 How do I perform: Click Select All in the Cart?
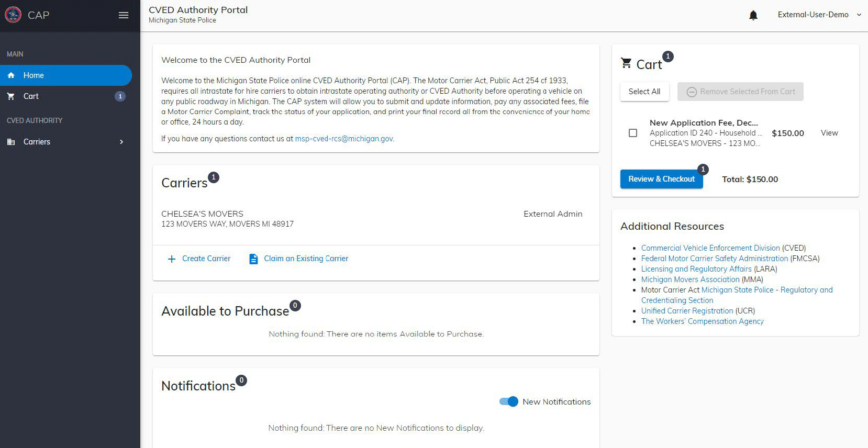pos(644,92)
